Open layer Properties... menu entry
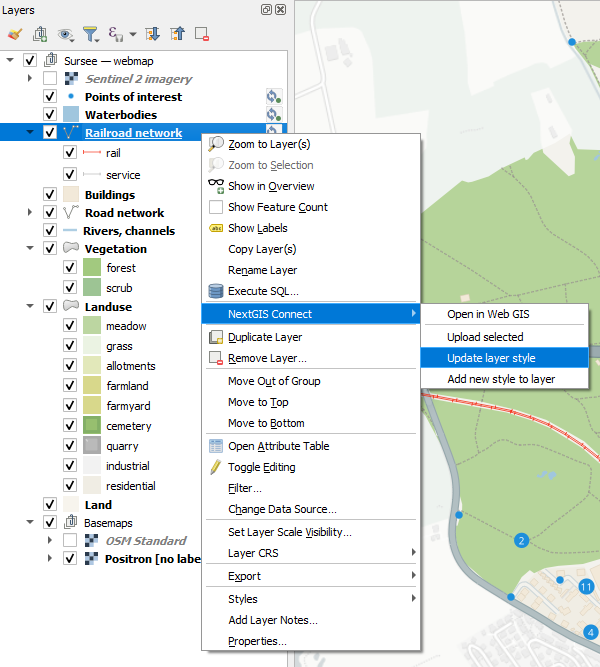 tap(257, 641)
